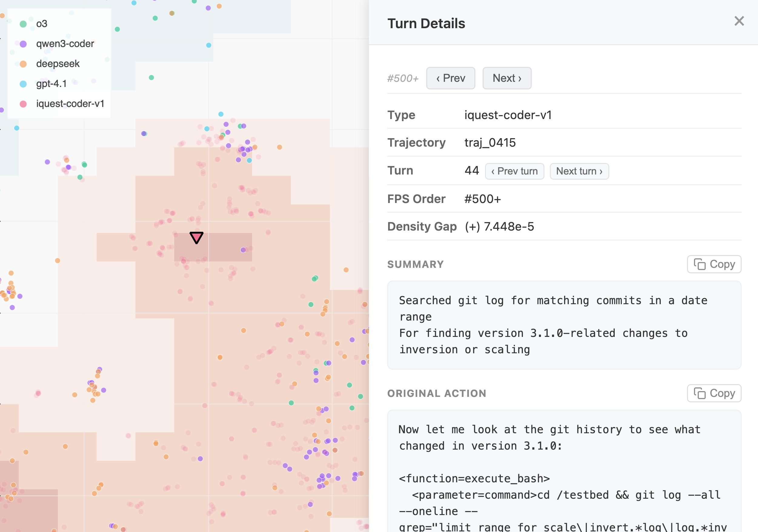758x532 pixels.
Task: Copy the Original Action text
Action: 714,393
